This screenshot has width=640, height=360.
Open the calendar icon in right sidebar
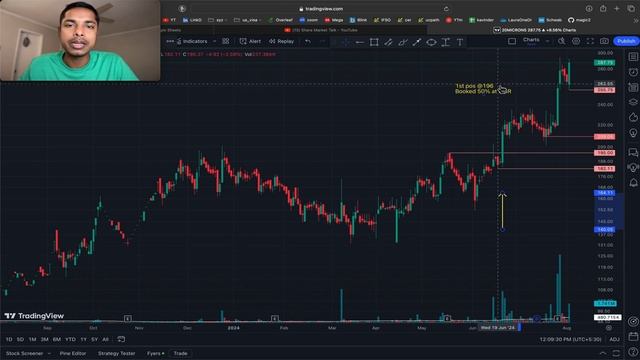633,337
